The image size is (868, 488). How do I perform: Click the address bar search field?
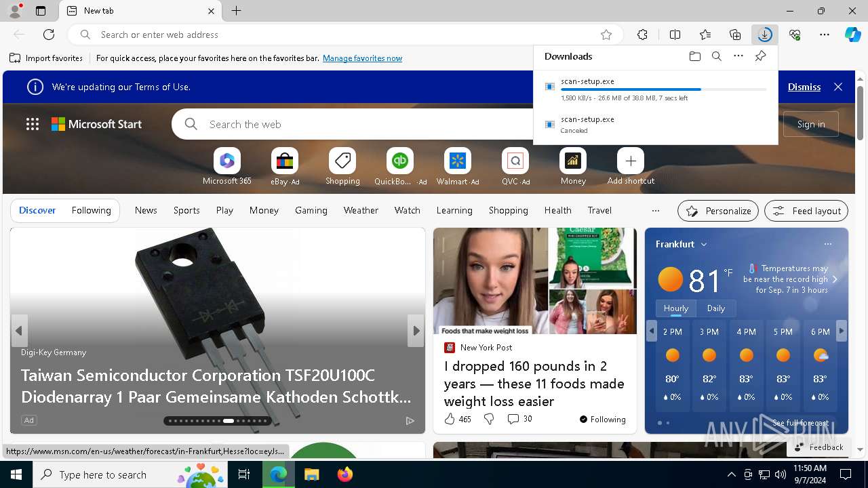coord(346,35)
